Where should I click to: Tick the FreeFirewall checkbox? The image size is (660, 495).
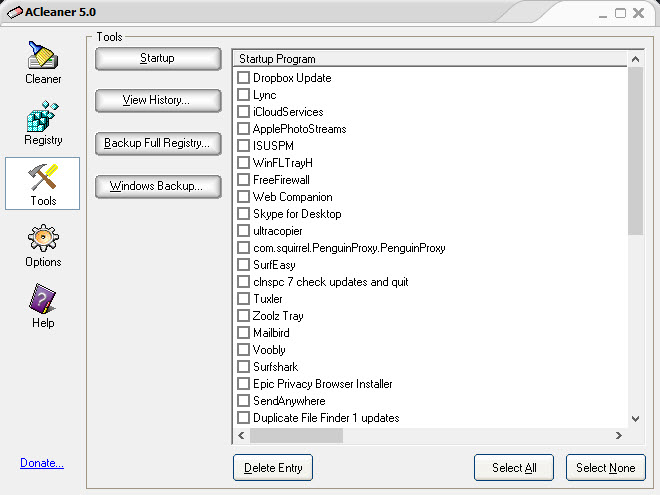[x=243, y=179]
